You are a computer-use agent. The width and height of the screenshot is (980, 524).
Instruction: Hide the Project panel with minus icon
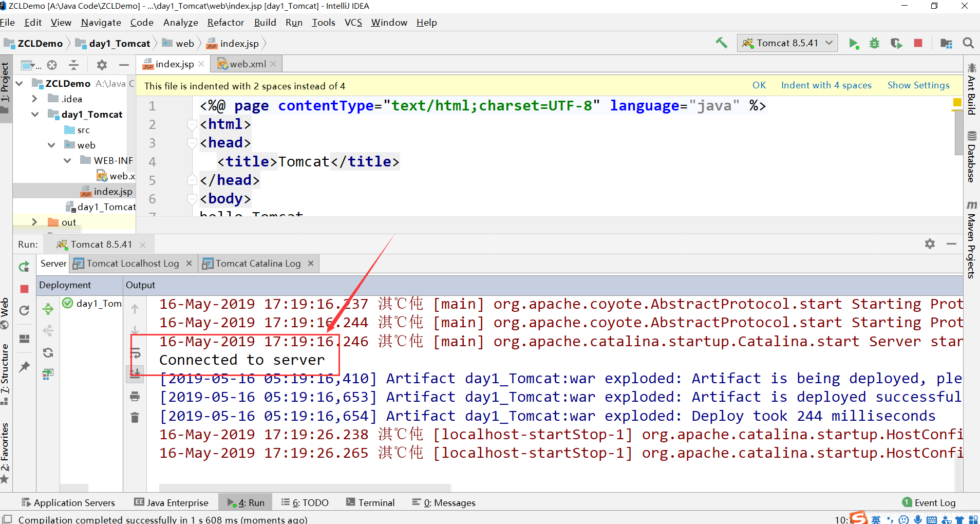click(x=124, y=65)
